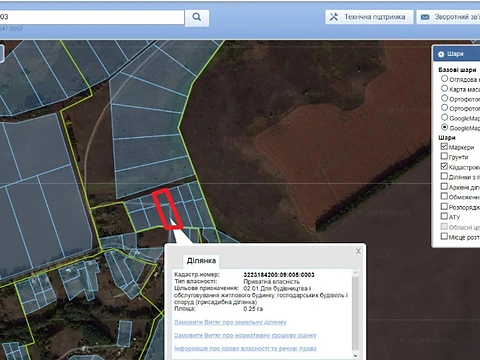Enable the АТУ layer checkbox

coord(444,216)
